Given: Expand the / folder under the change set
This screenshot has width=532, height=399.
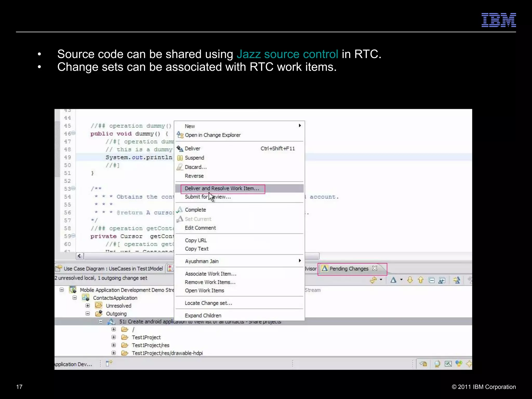Looking at the screenshot, I should point(114,329).
